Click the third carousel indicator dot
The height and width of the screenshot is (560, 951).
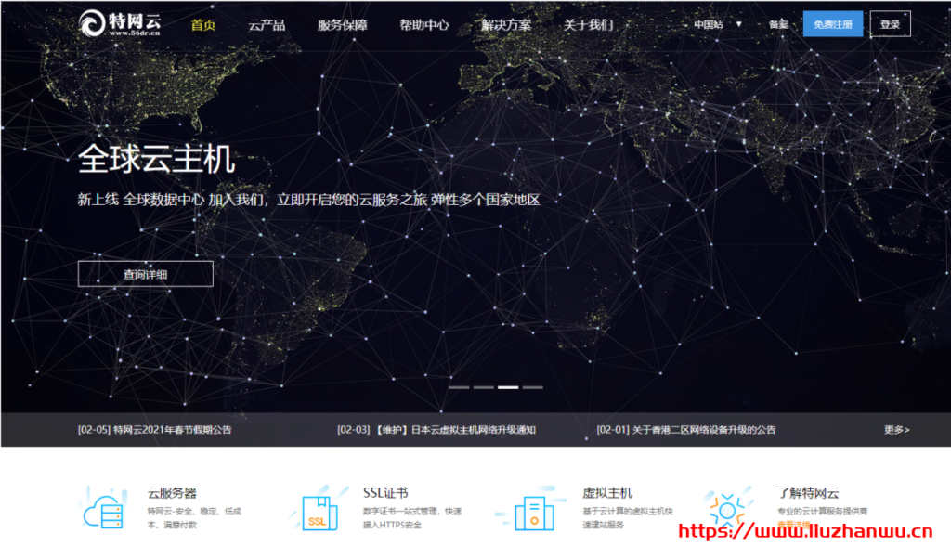[x=507, y=388]
